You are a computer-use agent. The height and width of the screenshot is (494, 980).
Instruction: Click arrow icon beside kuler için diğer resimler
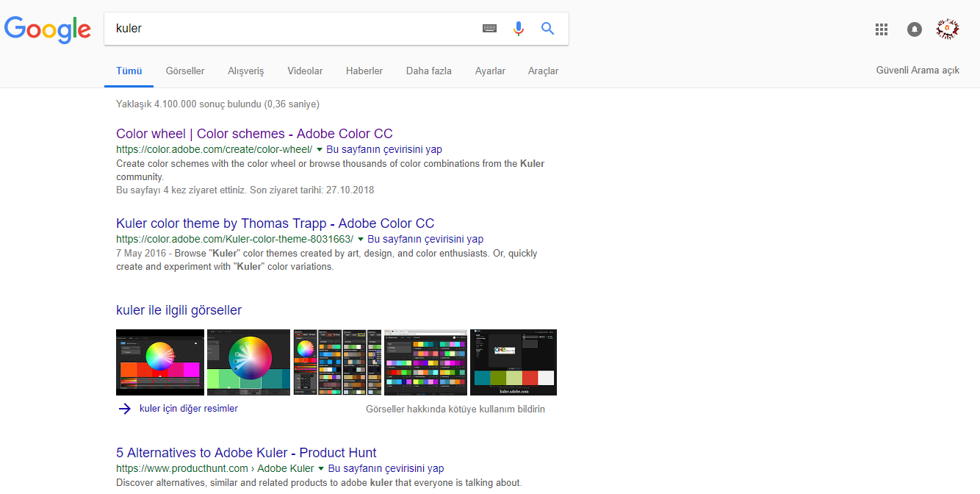coord(124,409)
